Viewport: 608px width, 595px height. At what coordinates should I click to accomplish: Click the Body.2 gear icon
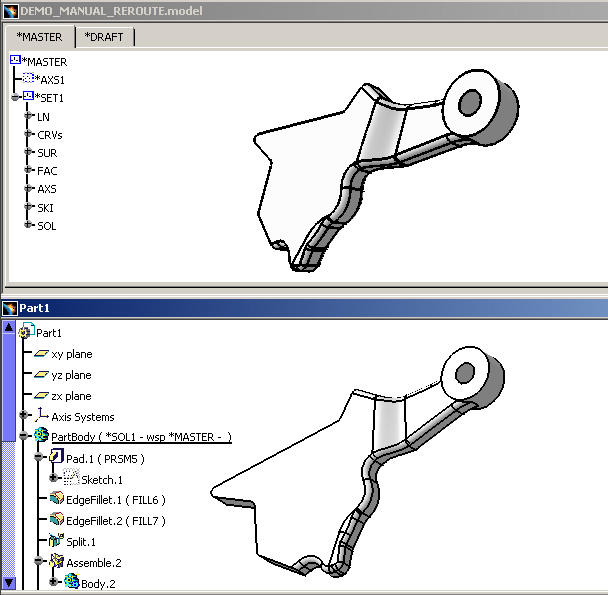[x=72, y=581]
